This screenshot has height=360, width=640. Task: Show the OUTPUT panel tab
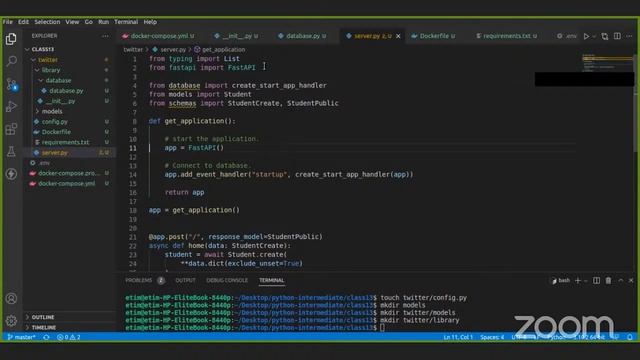point(185,280)
